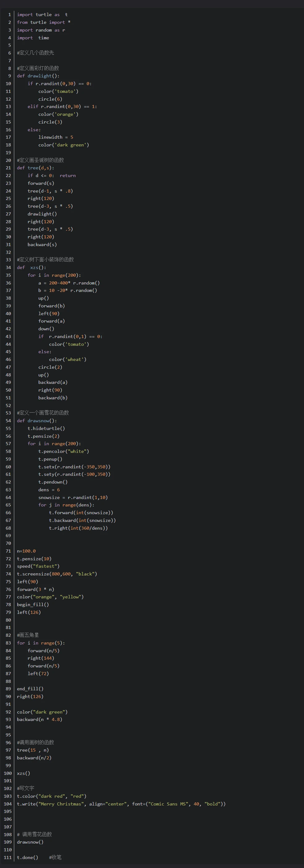Image resolution: width=304 pixels, height=868 pixels.
Task: Select the "linewidth = 5" assignment line
Action: (56, 137)
